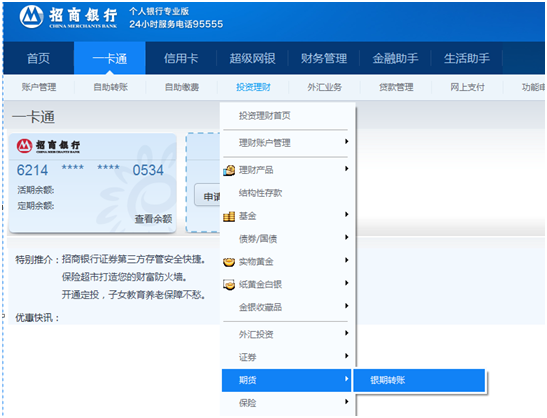Click 保险超市打造您的财富防火墙 promo text
Screen dimensions: 547x418
coord(125,277)
